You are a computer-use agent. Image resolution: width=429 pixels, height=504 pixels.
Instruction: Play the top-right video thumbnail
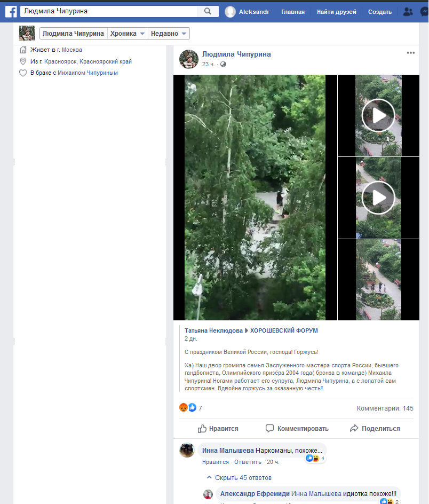[x=378, y=115]
